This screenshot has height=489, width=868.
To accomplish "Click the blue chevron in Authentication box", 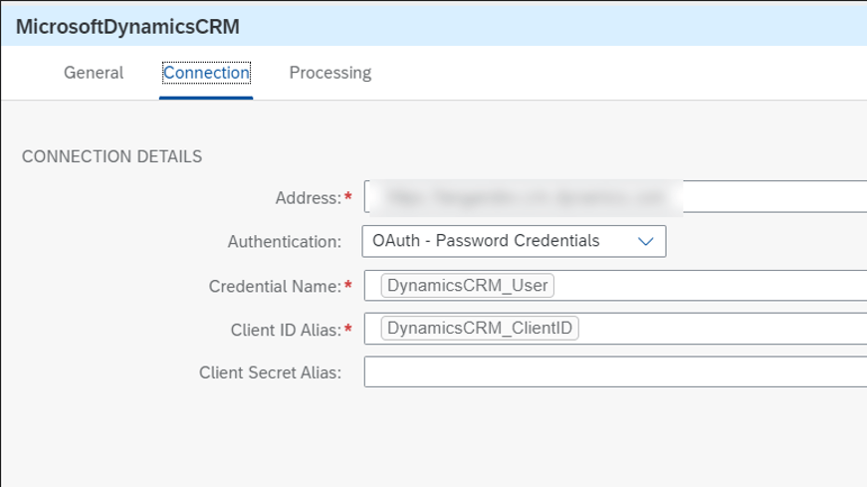I will 645,241.
